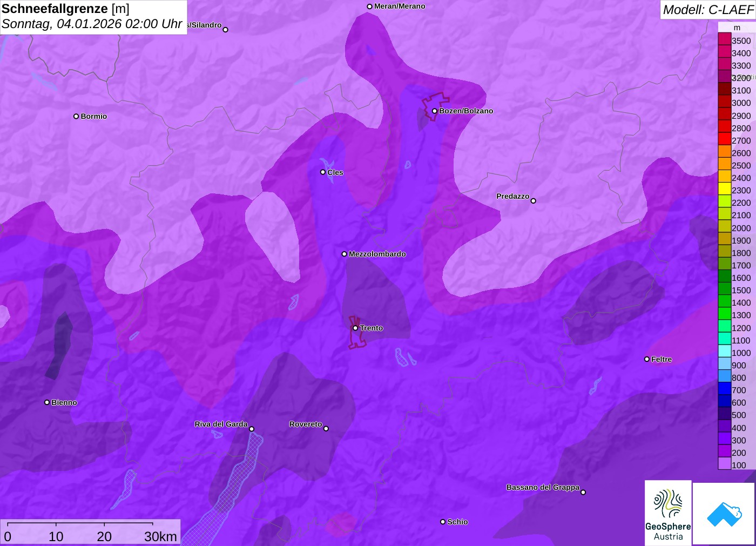Click the Mezzolombardo location marker
756x546 pixels.
point(345,254)
